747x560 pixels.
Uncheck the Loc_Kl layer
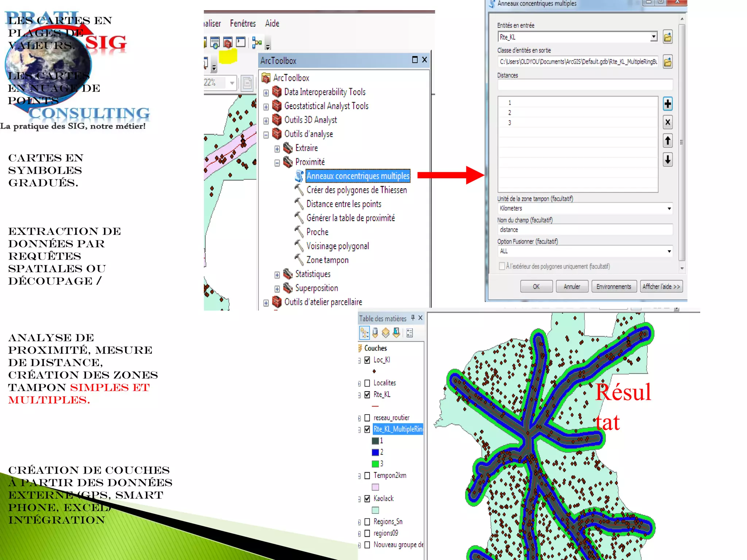pos(367,360)
